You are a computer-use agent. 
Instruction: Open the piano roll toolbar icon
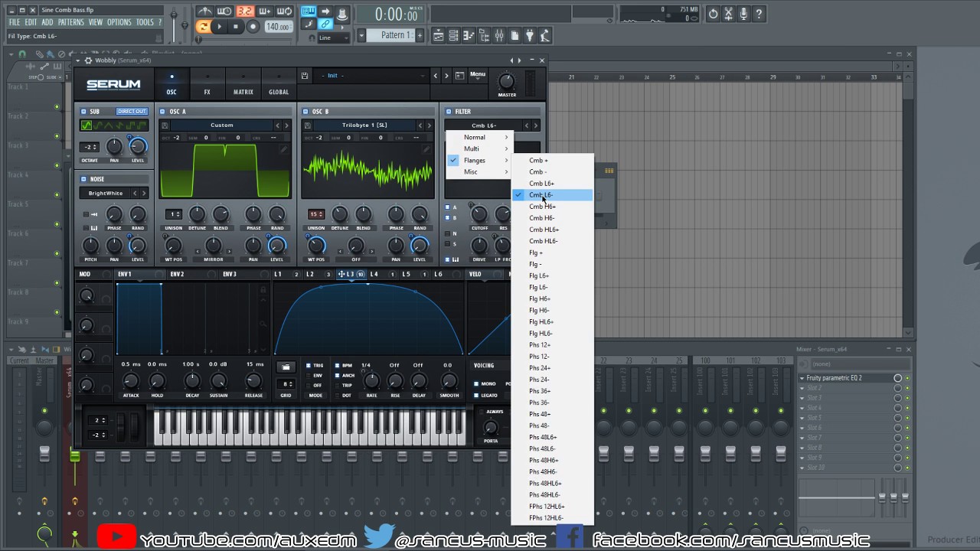tap(469, 35)
